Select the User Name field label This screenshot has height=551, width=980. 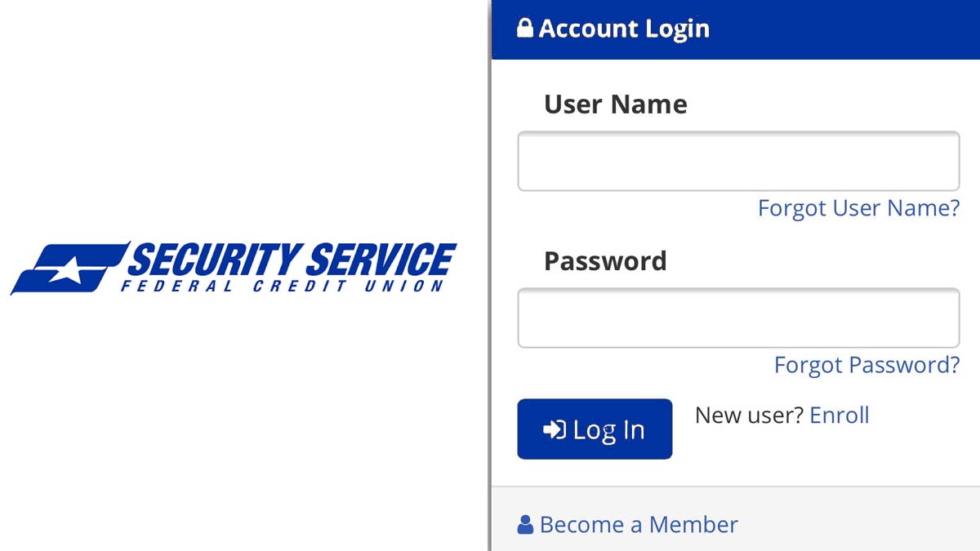(x=615, y=104)
